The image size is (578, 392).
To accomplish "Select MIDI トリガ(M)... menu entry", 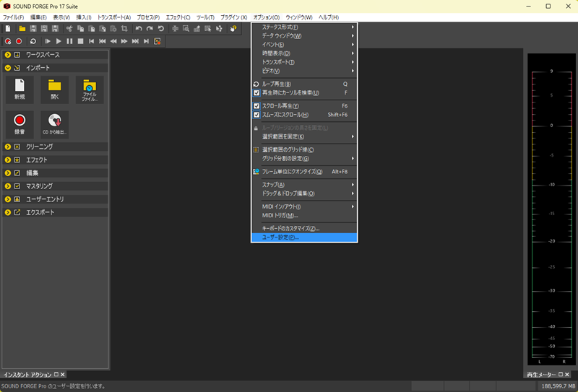I will pos(304,216).
